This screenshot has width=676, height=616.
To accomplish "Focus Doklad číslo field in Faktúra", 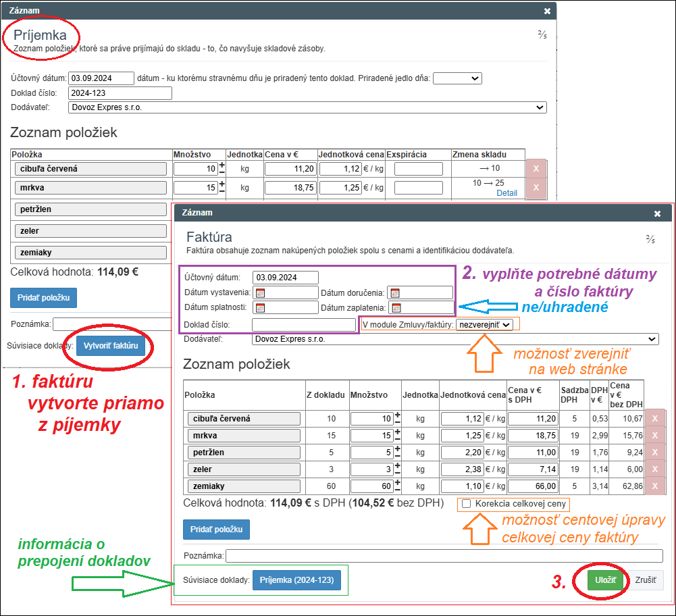I will point(304,325).
